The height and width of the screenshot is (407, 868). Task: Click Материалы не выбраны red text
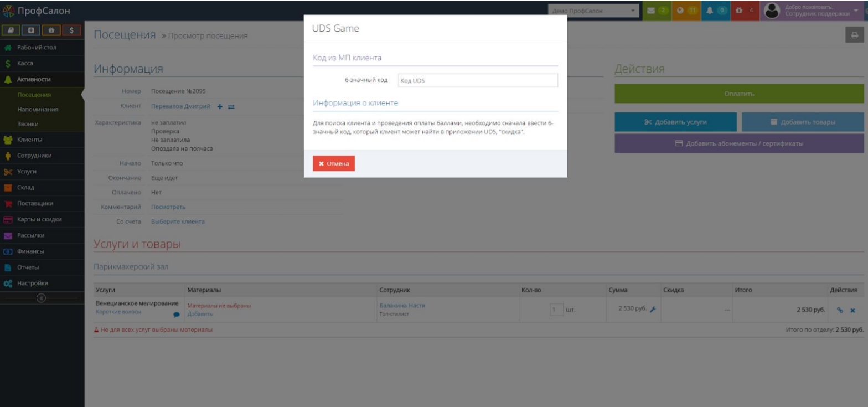(x=219, y=306)
